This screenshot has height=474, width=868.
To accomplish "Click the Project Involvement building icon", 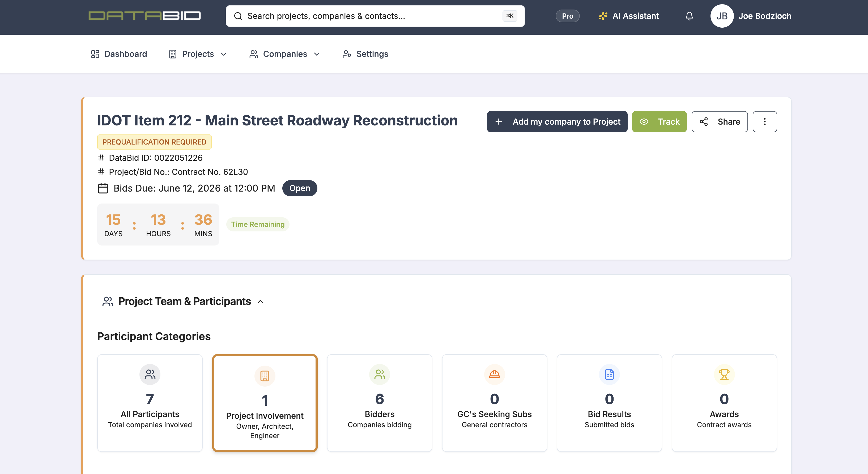I will pos(265,376).
